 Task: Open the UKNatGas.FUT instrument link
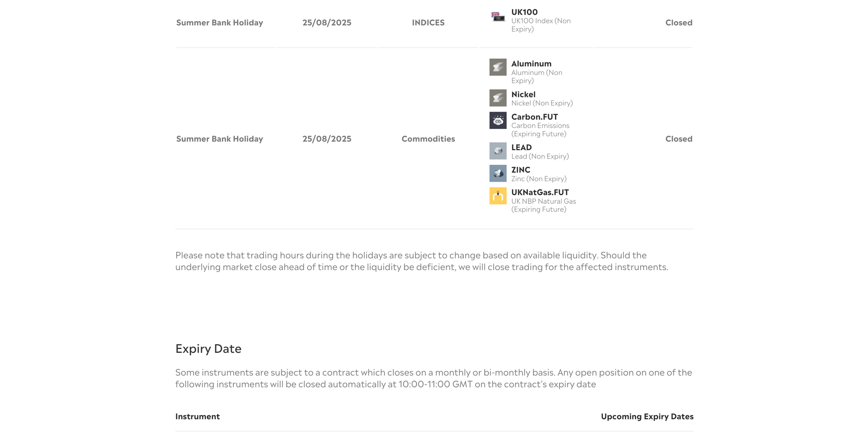point(540,192)
